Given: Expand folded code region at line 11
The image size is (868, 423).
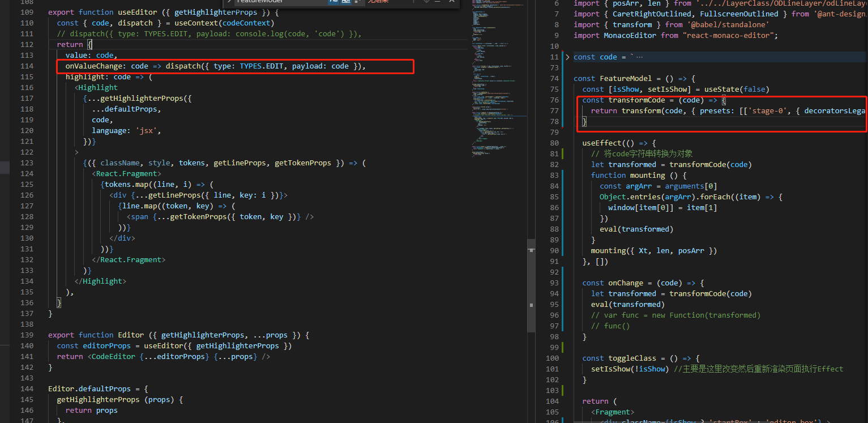Looking at the screenshot, I should tap(568, 57).
